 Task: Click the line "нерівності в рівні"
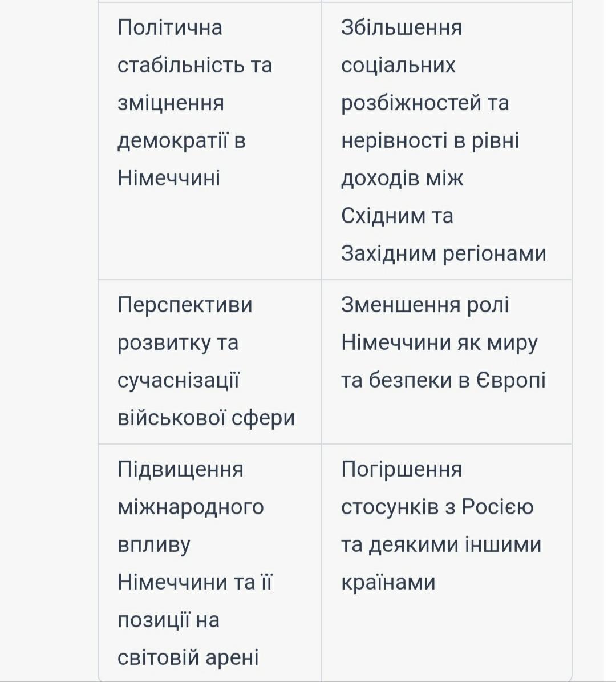click(430, 141)
